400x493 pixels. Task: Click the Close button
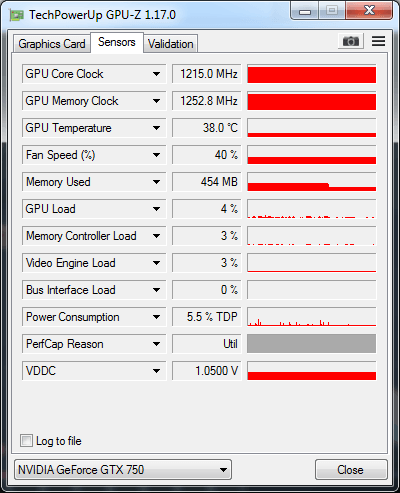point(351,470)
